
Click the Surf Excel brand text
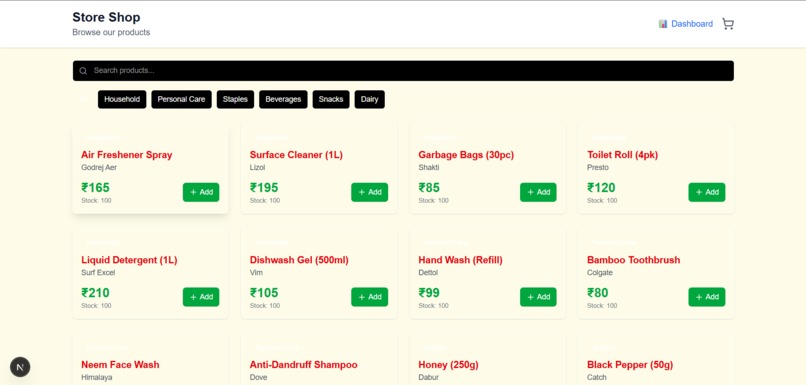pos(98,272)
